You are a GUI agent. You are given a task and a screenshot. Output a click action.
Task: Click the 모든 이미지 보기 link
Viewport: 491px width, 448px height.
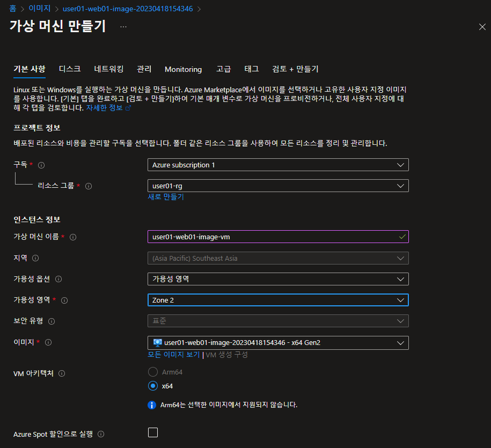(x=174, y=355)
